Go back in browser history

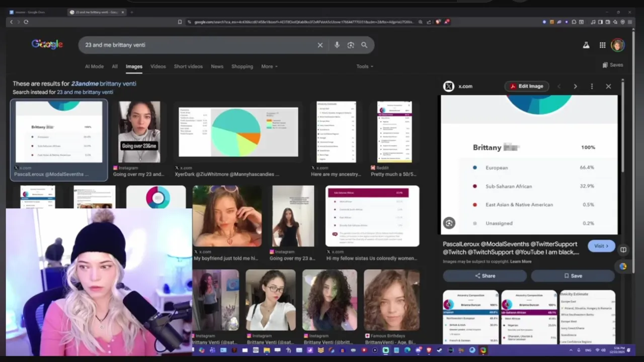[x=11, y=22]
